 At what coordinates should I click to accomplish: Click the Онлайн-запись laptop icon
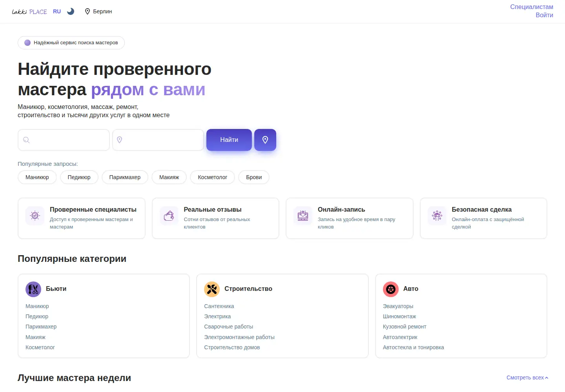point(303,216)
